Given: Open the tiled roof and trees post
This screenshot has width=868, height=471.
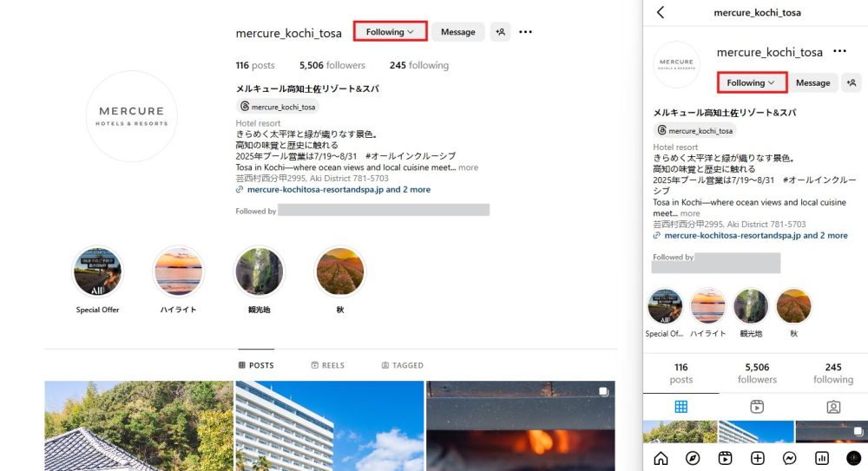Looking at the screenshot, I should pos(139,426).
